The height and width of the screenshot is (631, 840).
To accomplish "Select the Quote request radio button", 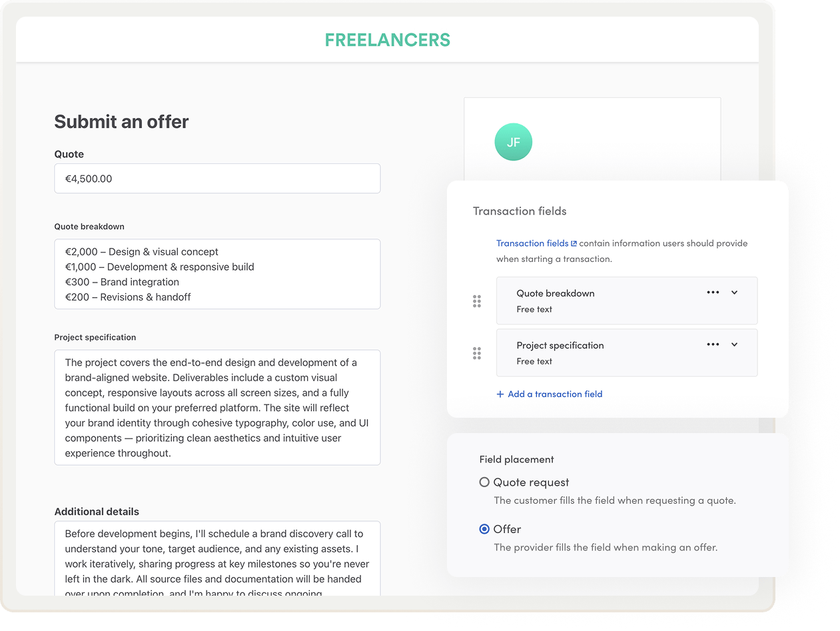I will click(x=484, y=482).
